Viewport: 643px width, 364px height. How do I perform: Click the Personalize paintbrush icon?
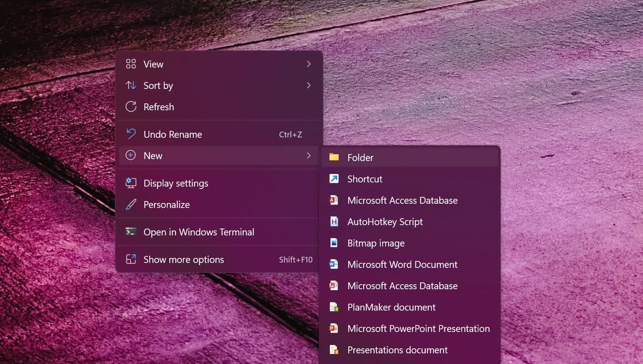[131, 205]
